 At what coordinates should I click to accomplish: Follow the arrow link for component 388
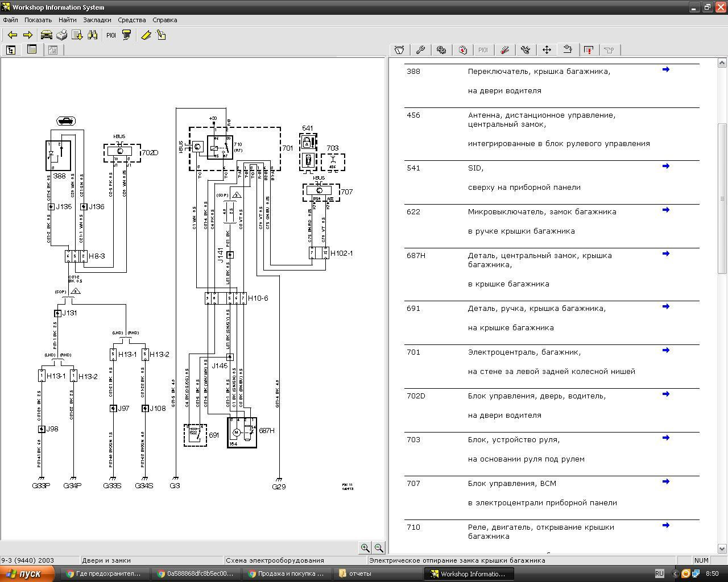666,70
